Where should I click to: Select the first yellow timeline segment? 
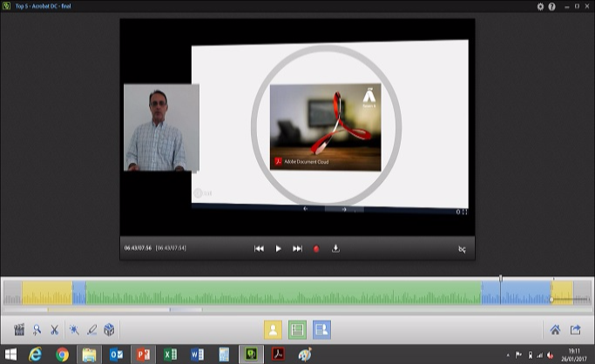coord(47,293)
